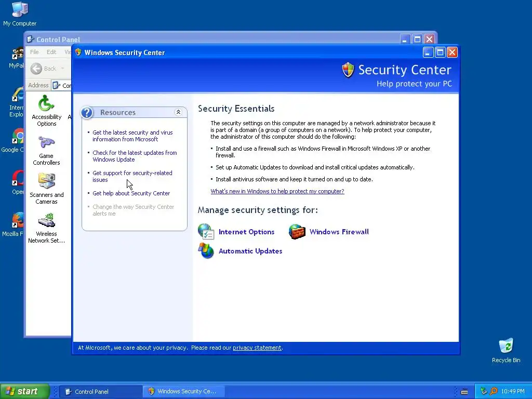Open the MyPal desktop shortcut
This screenshot has width=532, height=399.
point(16,58)
